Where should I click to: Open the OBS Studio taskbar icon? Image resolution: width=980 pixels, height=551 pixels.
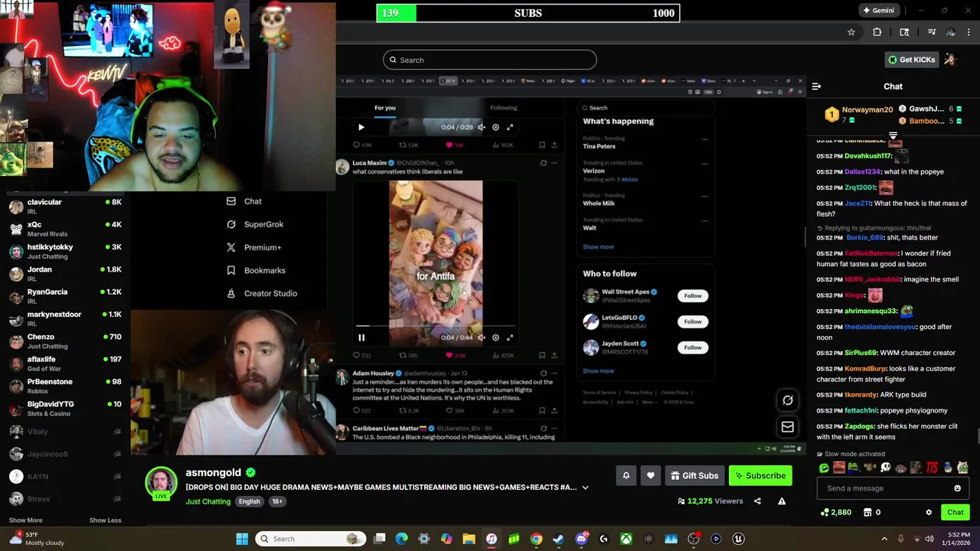tap(694, 539)
